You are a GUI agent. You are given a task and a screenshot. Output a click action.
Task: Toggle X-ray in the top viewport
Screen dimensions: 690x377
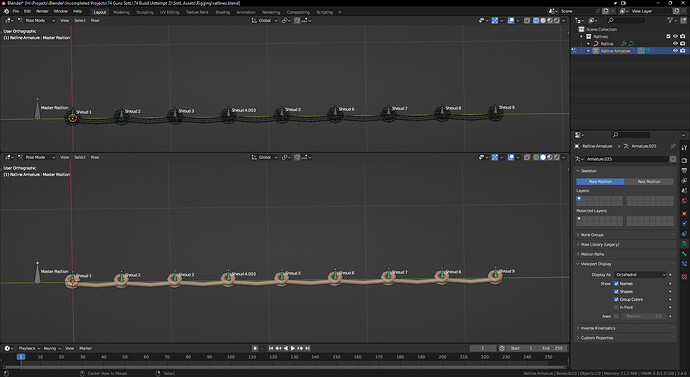pos(527,20)
